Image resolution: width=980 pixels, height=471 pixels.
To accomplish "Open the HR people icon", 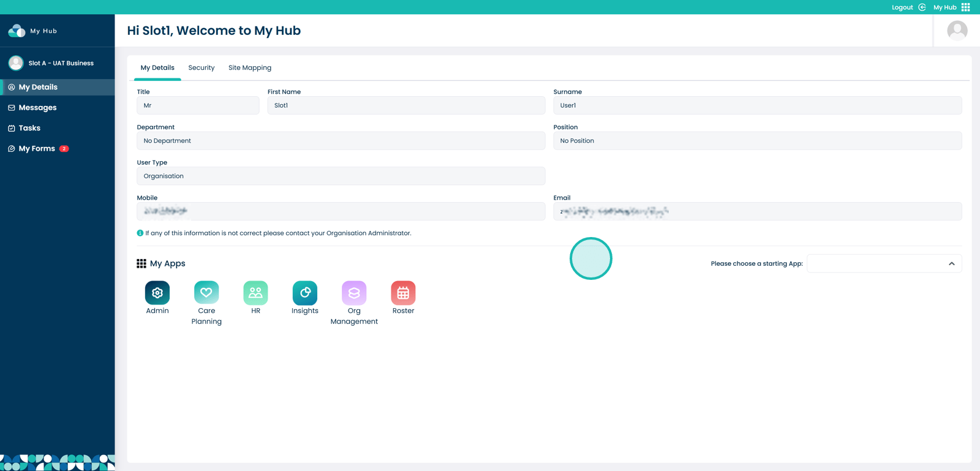I will (255, 293).
